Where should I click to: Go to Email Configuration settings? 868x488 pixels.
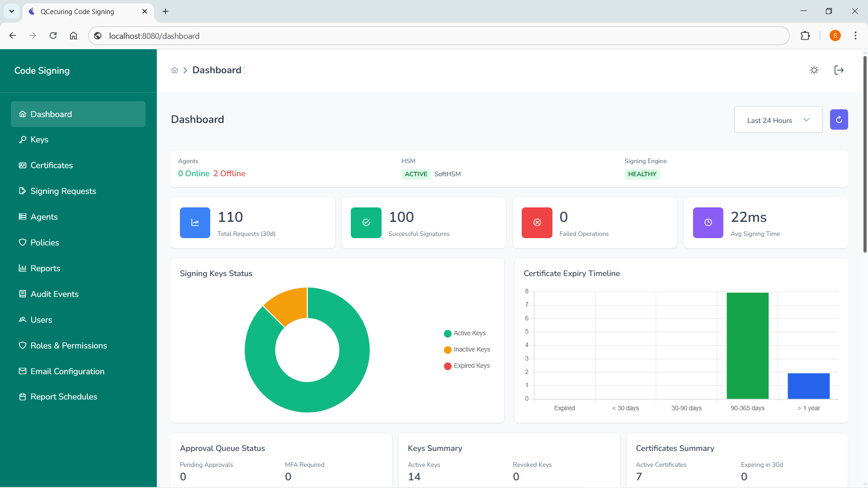[67, 371]
